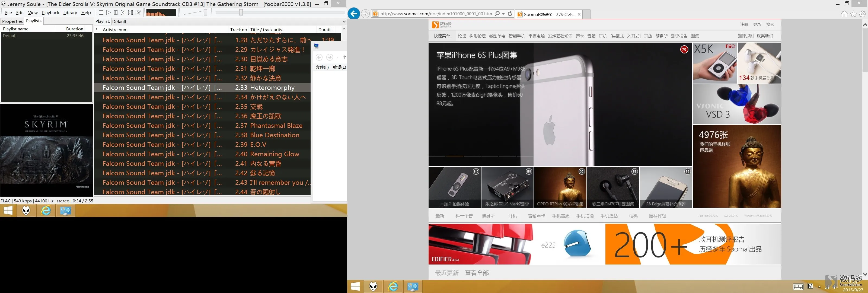Open the View menu in foobar2000
The width and height of the screenshot is (868, 293).
[33, 12]
